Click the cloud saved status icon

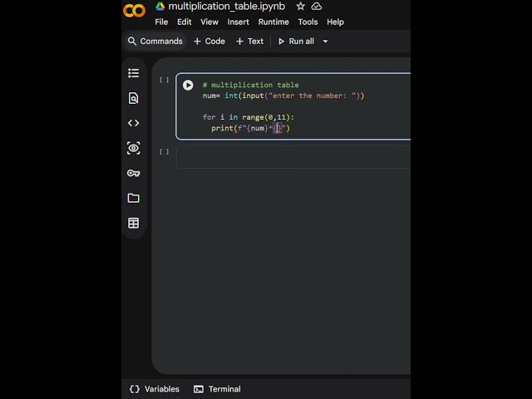click(317, 7)
